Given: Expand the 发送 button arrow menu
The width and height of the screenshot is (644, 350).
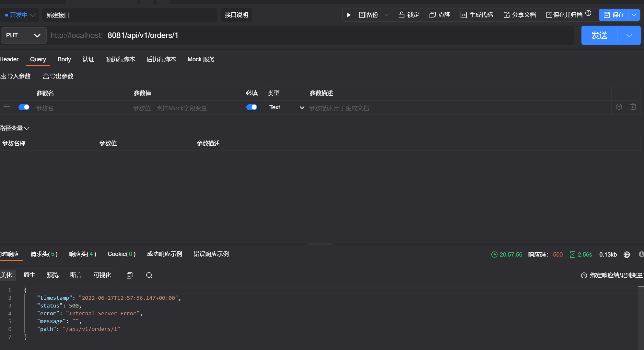Looking at the screenshot, I should (x=629, y=35).
